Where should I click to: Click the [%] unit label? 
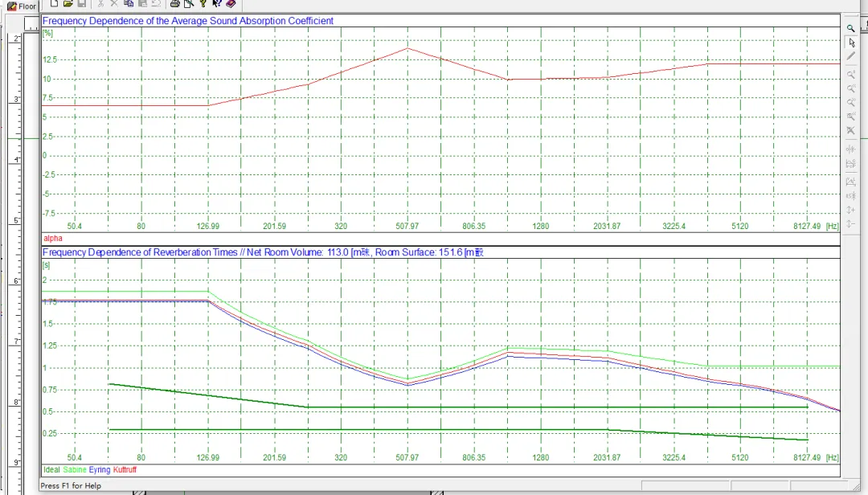click(47, 33)
